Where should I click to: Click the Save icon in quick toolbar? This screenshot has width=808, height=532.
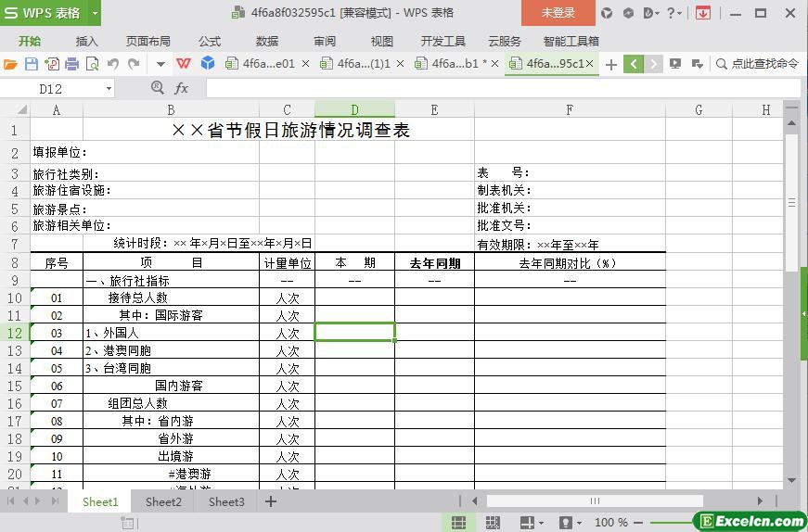31,64
